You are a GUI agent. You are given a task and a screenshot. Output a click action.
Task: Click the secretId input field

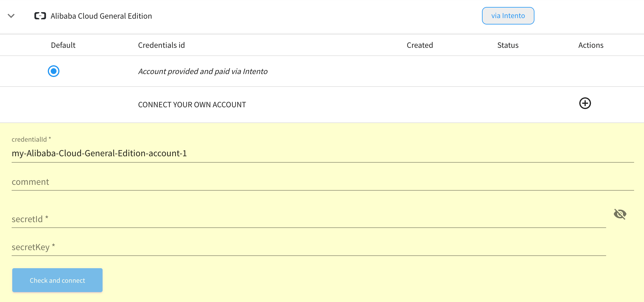pyautogui.click(x=309, y=219)
